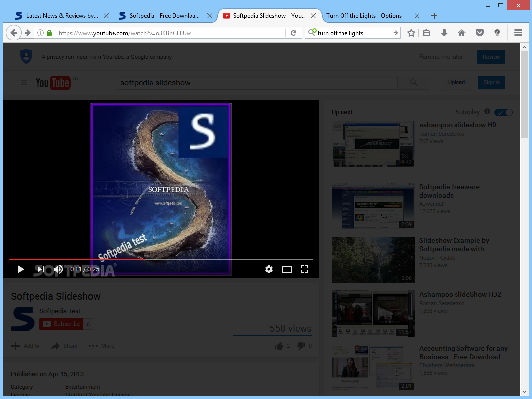
Task: Skip to the next video
Action: coord(40,269)
